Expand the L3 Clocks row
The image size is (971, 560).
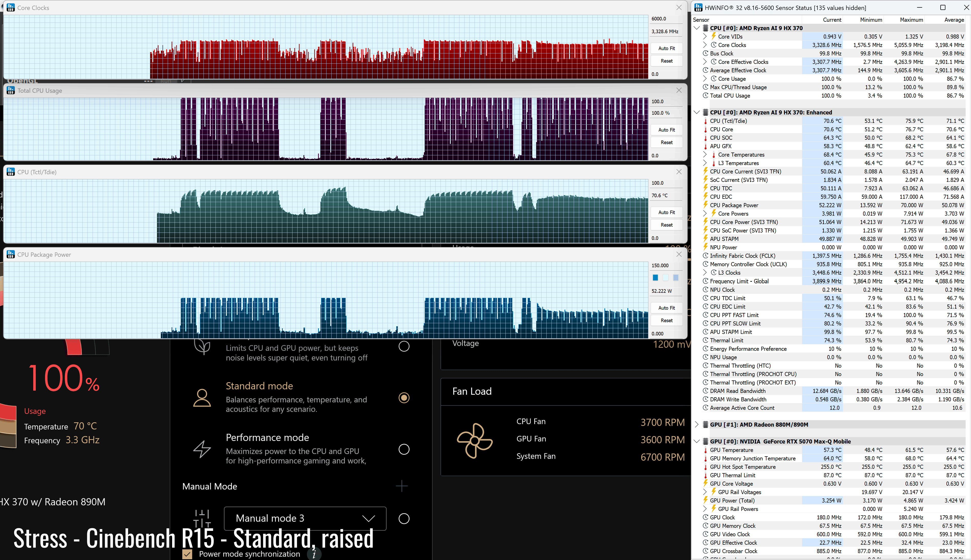coord(705,273)
